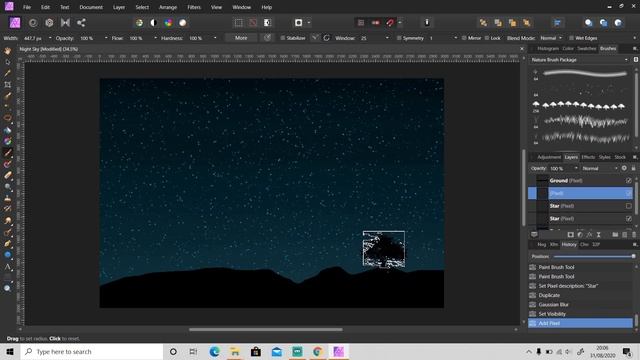
Task: Open the Window value dropdown
Action: click(x=387, y=38)
